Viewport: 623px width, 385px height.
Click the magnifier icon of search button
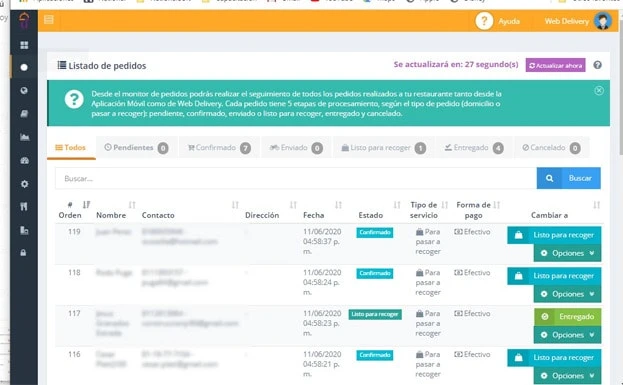click(549, 178)
